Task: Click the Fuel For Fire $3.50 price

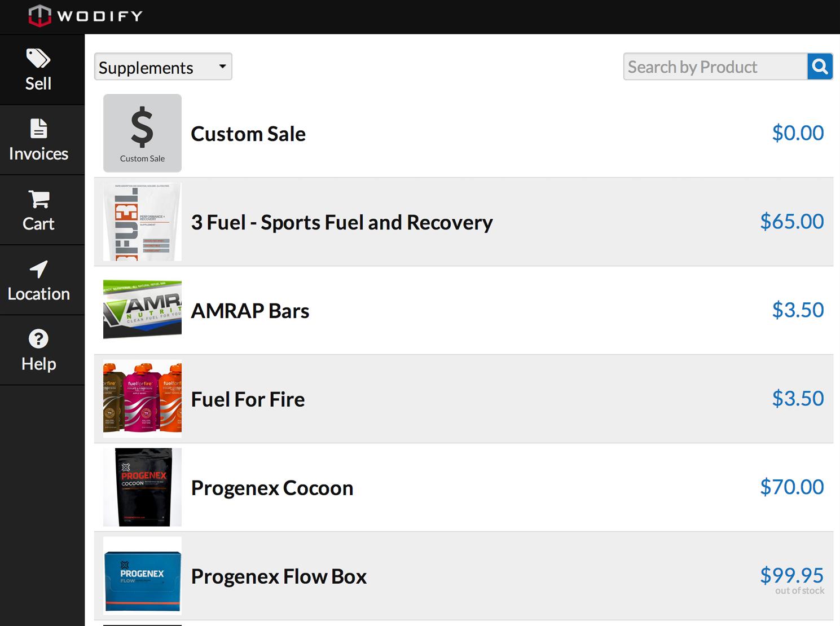Action: [798, 399]
